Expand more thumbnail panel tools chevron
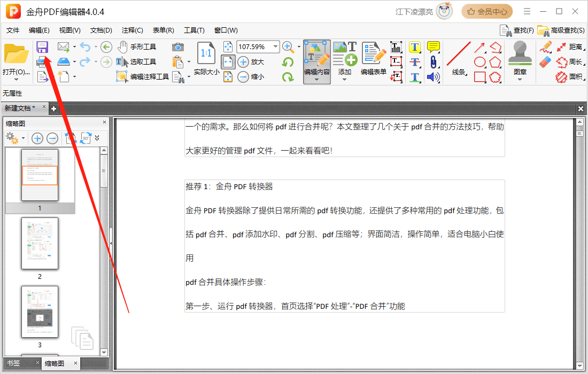 97,138
